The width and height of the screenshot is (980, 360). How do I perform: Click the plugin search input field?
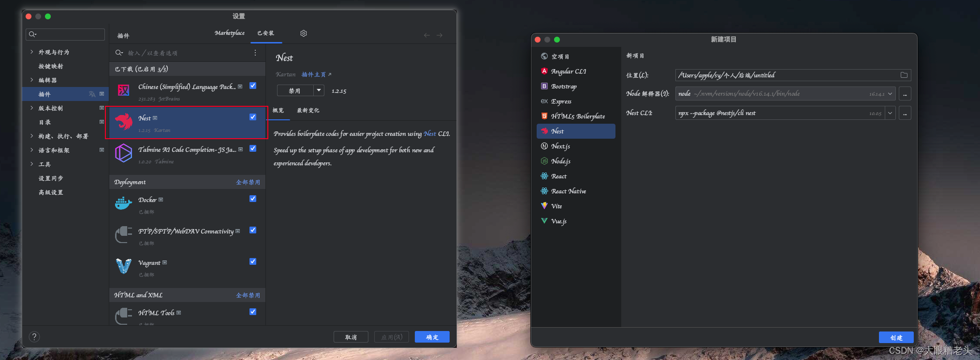186,53
